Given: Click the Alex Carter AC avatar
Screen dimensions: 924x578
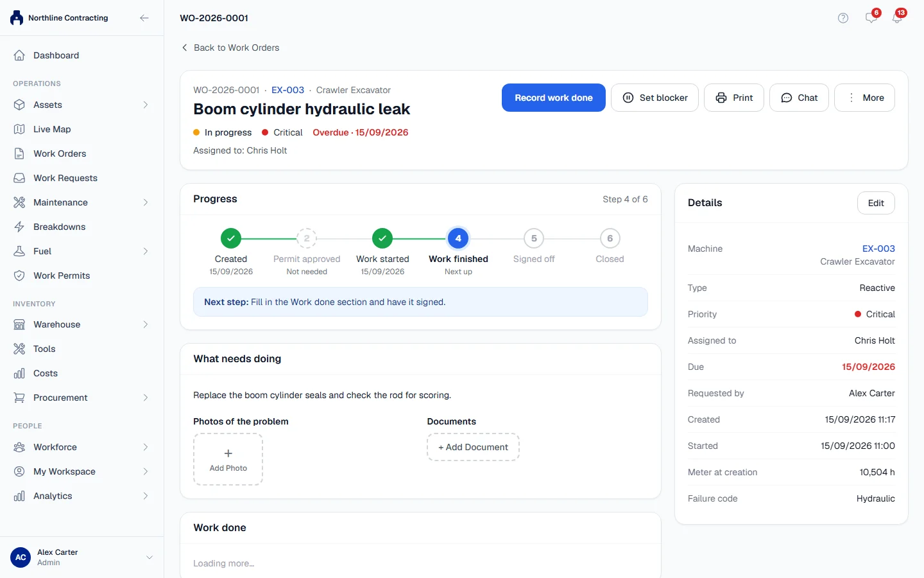Looking at the screenshot, I should [21, 557].
